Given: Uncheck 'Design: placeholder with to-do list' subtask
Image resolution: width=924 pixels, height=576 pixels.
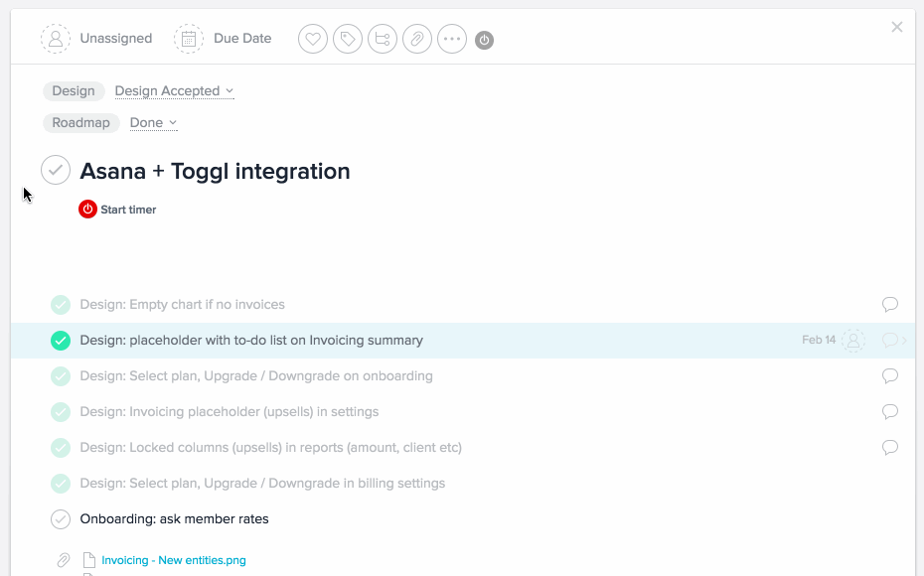Looking at the screenshot, I should pos(60,340).
